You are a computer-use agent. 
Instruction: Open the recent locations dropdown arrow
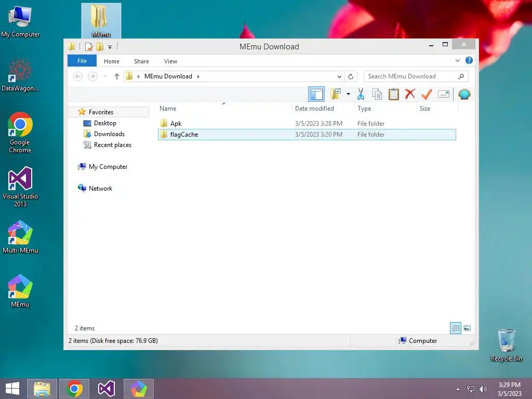click(x=105, y=76)
